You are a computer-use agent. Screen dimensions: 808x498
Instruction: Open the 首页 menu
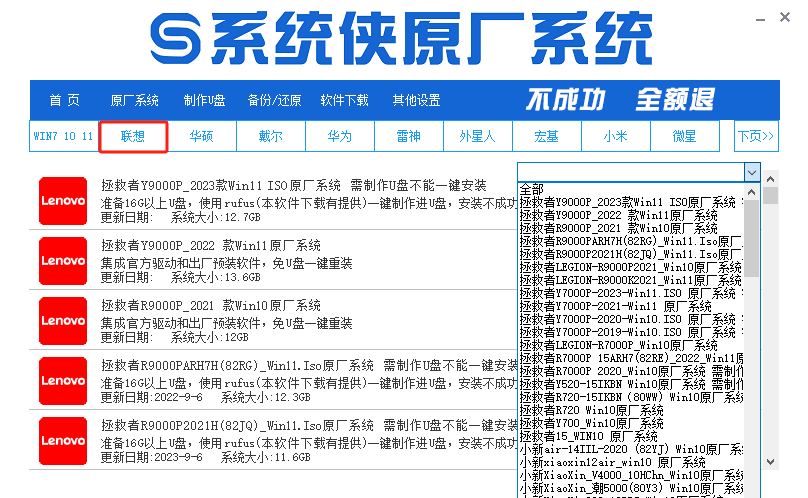click(x=64, y=100)
